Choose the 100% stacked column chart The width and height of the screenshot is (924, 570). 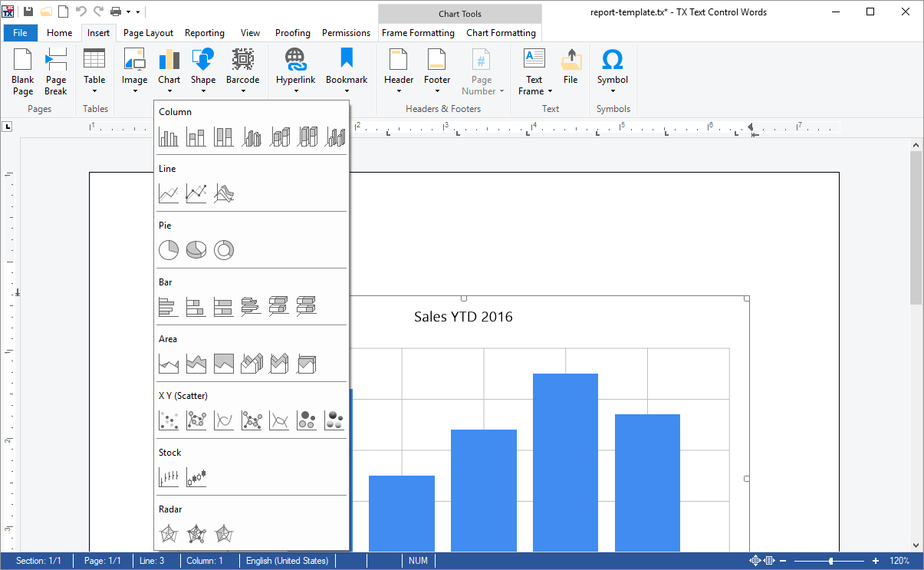[224, 137]
